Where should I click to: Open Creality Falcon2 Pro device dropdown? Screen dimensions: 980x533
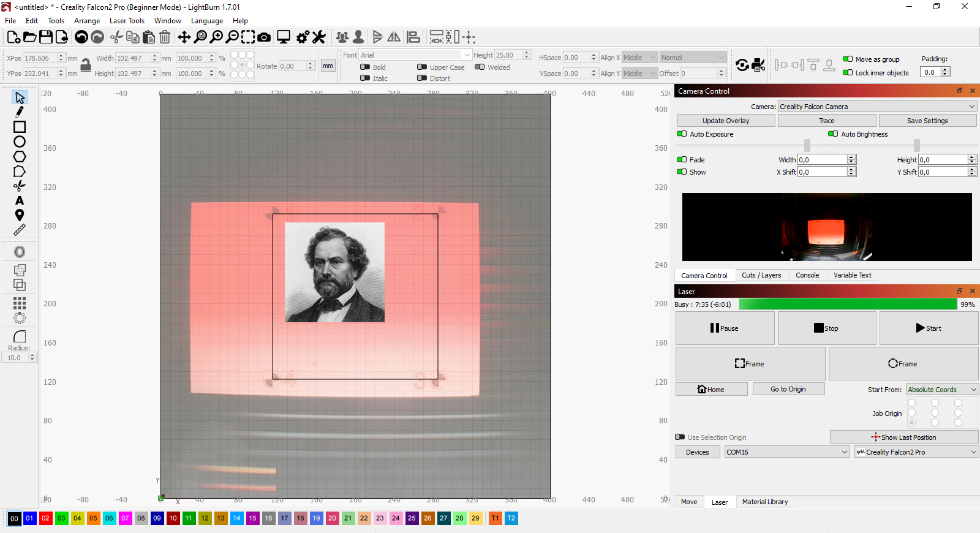[x=916, y=452]
